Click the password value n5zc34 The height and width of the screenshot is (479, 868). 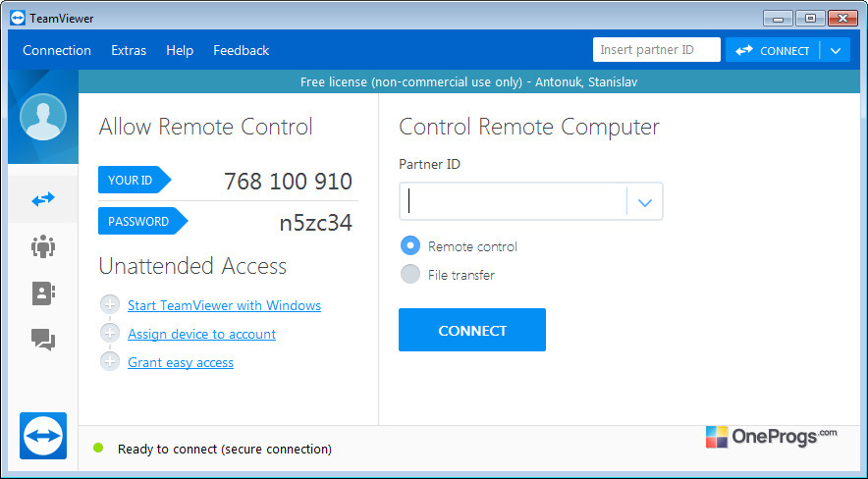point(315,223)
